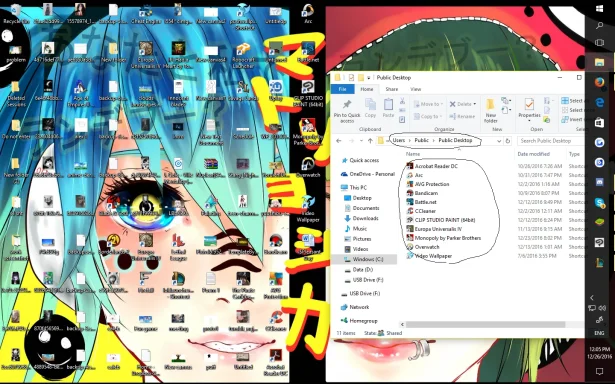Open the Windows Start button
This screenshot has height=384, width=615.
click(x=599, y=9)
